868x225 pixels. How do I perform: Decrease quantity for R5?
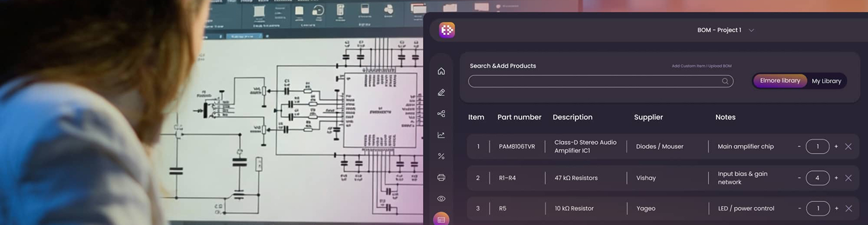799,208
